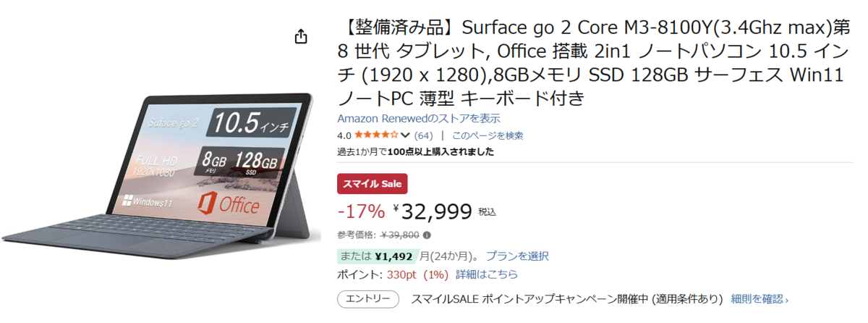Click the orange star rating icons

(375, 135)
